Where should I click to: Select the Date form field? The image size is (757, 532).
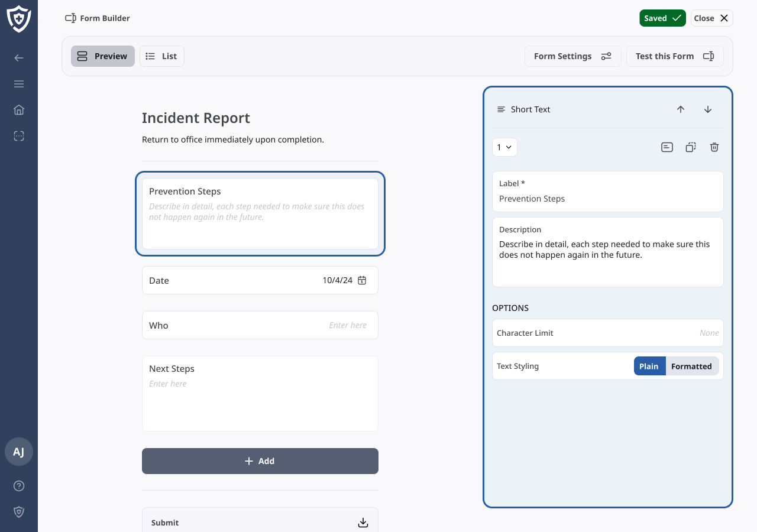pyautogui.click(x=260, y=280)
